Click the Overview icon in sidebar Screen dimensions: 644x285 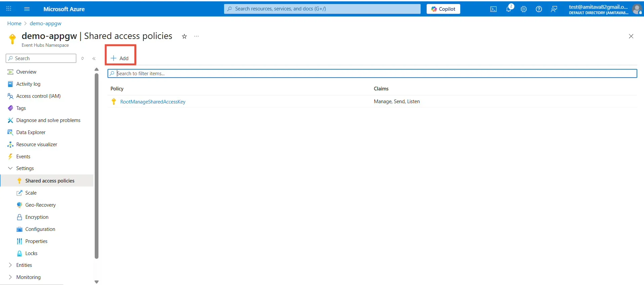(10, 72)
